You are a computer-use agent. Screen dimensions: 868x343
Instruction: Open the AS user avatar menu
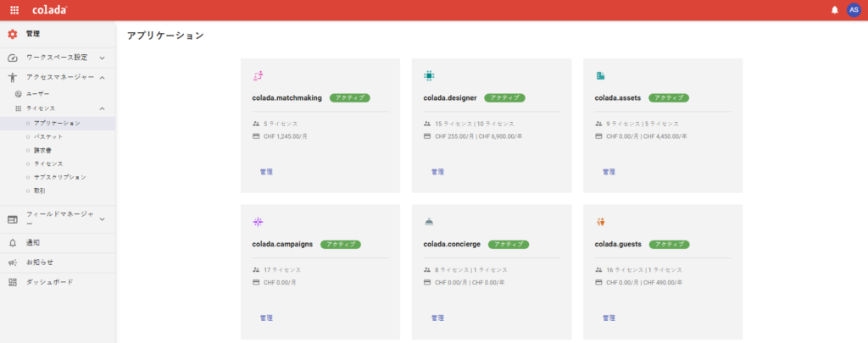click(854, 10)
